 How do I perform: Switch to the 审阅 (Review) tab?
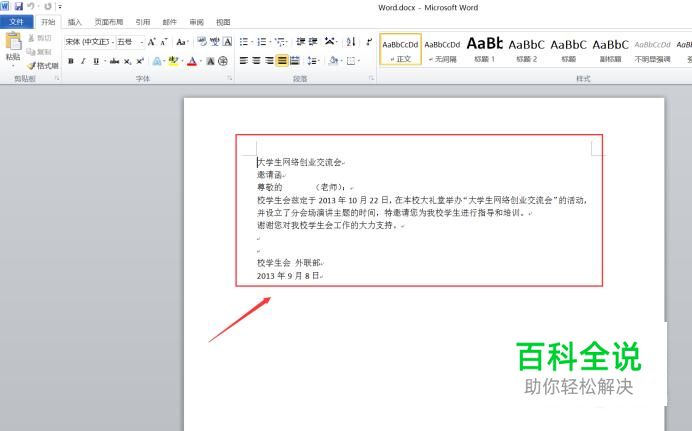[196, 22]
